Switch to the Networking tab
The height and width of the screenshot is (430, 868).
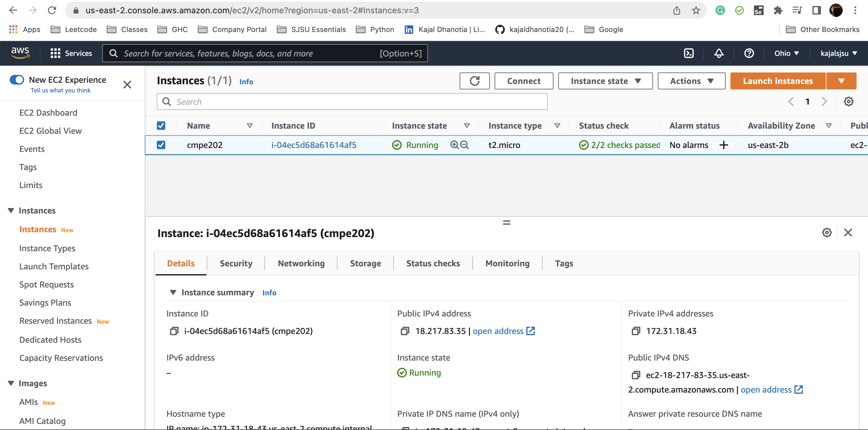pyautogui.click(x=301, y=263)
